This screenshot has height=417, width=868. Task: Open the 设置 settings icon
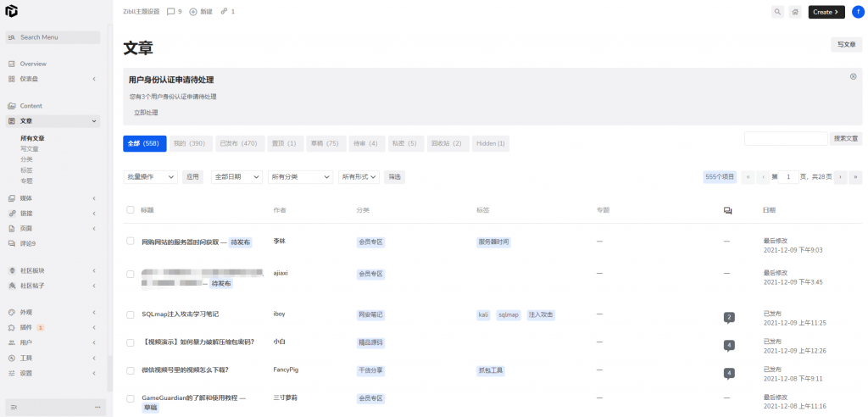12,373
